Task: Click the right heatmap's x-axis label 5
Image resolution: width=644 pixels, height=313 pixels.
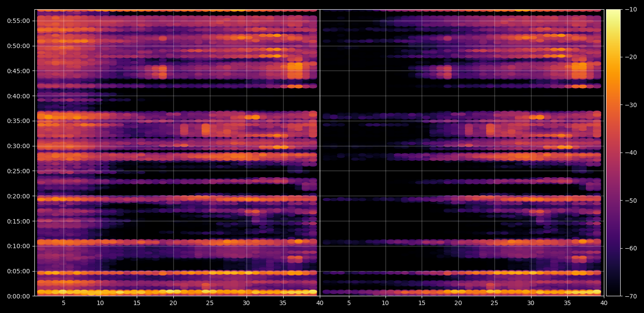Action: pyautogui.click(x=348, y=303)
